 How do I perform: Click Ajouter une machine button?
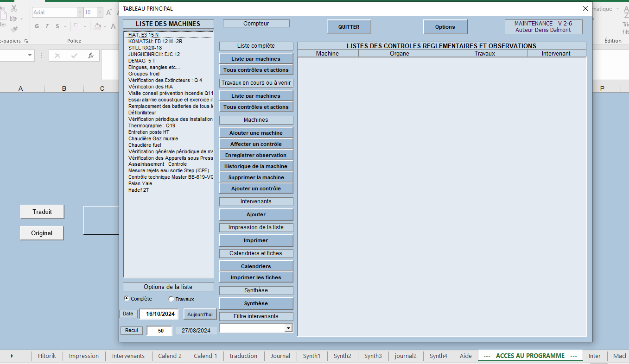256,133
